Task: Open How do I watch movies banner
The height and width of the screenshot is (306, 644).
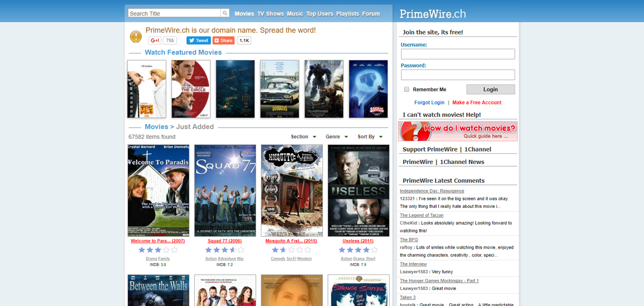Action: click(x=458, y=131)
